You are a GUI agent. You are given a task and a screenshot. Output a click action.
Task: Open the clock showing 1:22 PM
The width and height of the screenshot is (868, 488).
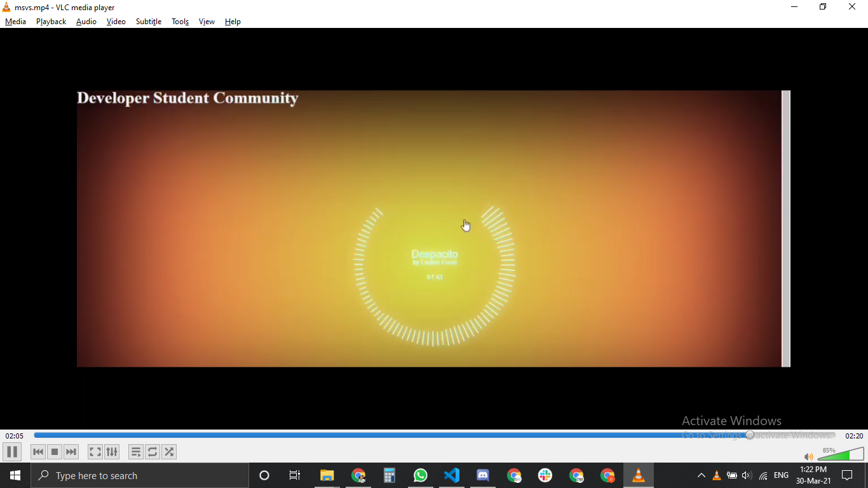(813, 475)
